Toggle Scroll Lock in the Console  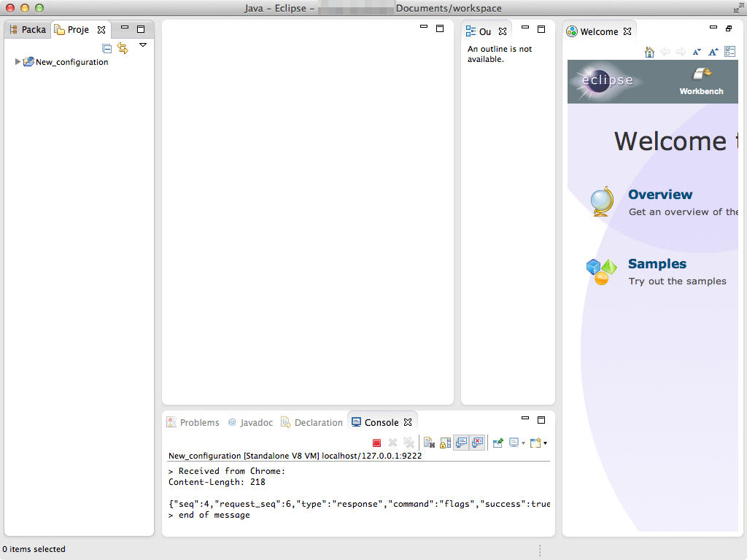(446, 443)
